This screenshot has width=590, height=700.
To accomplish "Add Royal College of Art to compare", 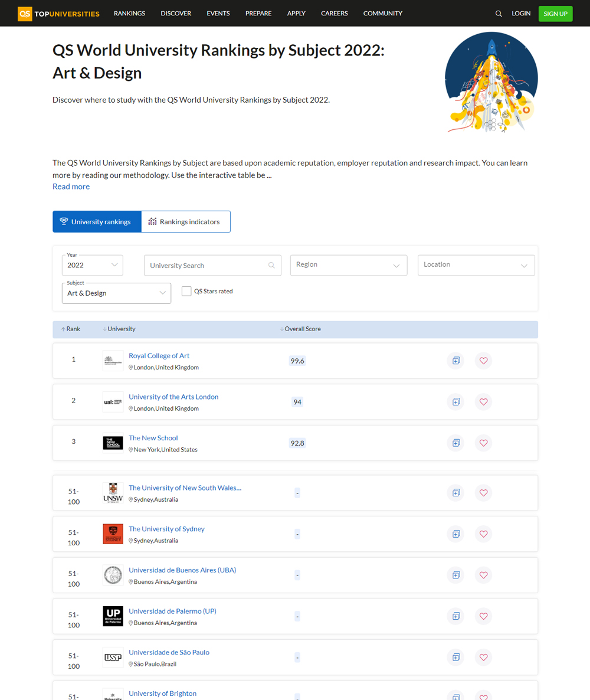I will pos(455,361).
